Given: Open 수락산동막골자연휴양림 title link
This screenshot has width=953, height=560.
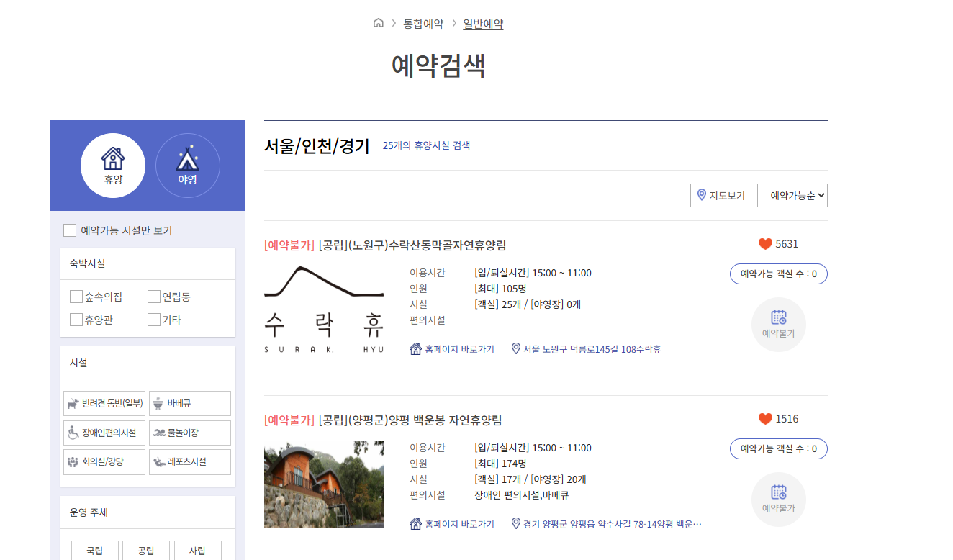Looking at the screenshot, I should [385, 245].
